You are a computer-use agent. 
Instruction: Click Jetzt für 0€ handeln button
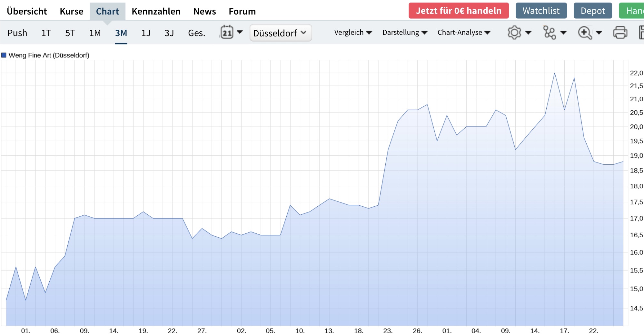click(x=459, y=11)
